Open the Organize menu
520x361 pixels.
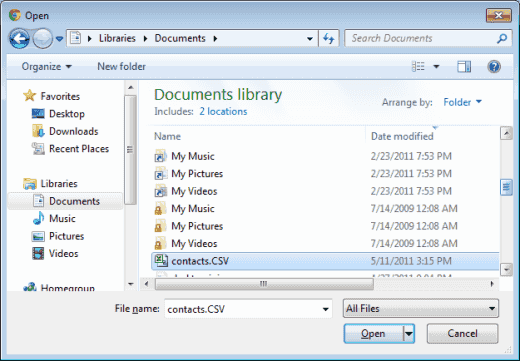(x=47, y=67)
